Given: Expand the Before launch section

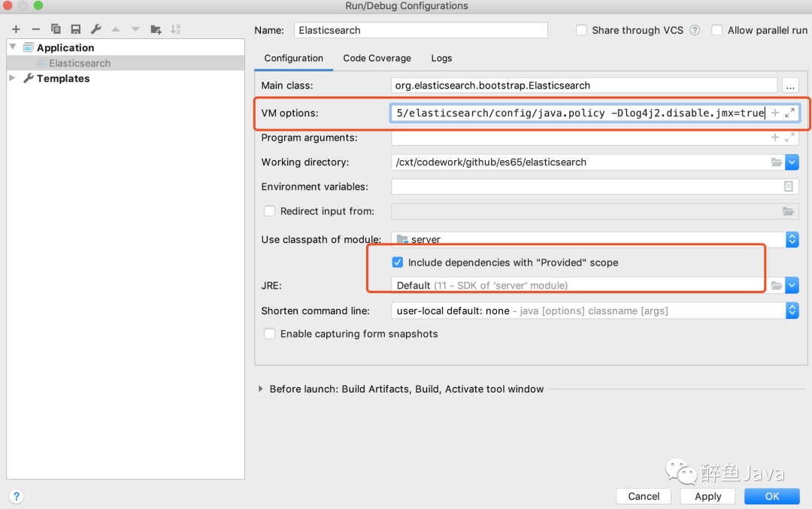Looking at the screenshot, I should pos(260,389).
